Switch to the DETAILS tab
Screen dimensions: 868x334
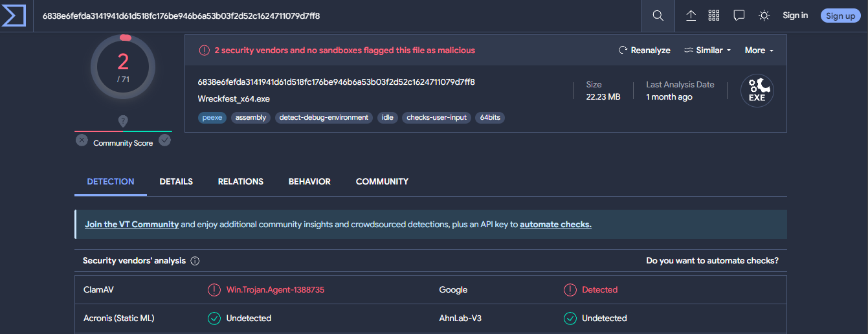coord(176,182)
